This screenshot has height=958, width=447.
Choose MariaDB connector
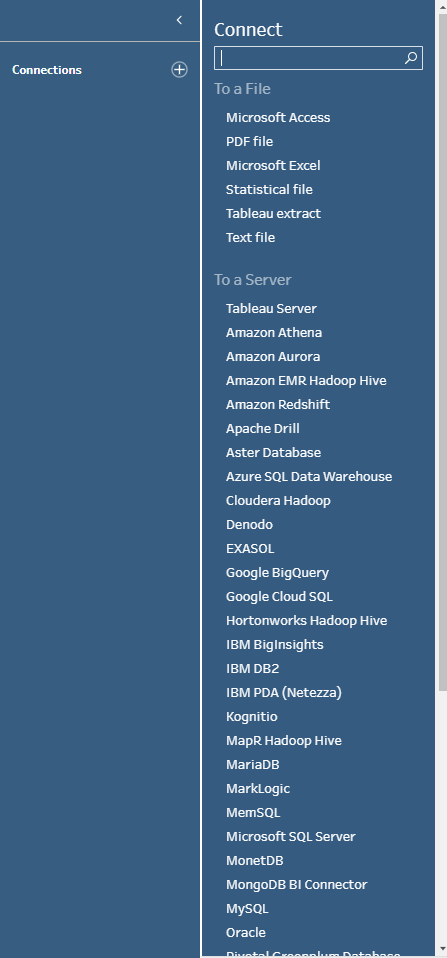point(252,764)
